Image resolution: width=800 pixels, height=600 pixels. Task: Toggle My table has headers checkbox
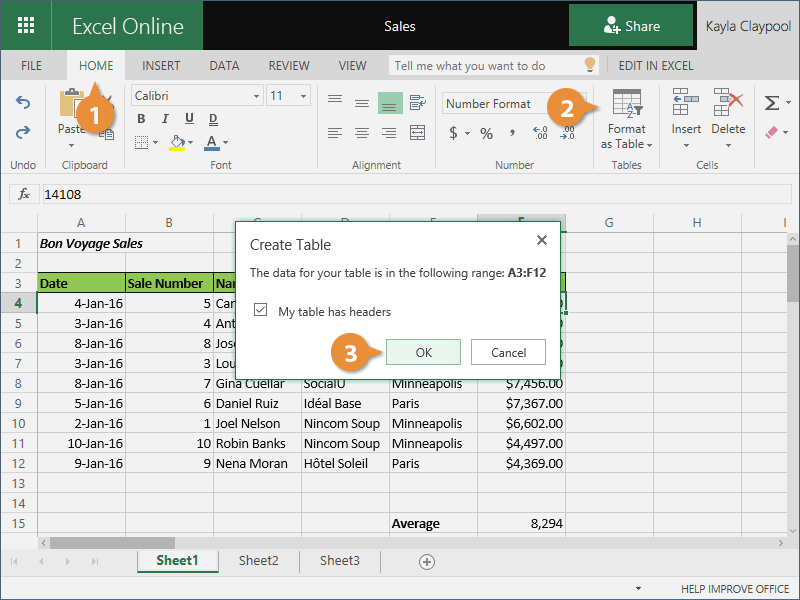(261, 311)
